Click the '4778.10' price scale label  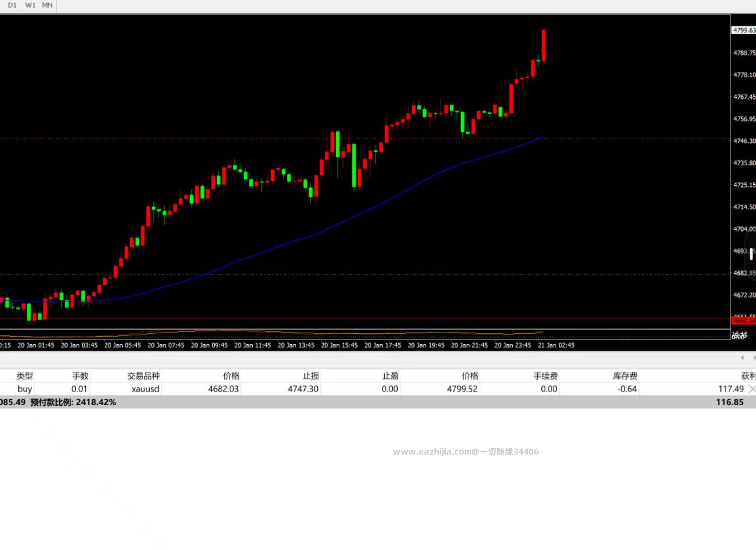744,75
